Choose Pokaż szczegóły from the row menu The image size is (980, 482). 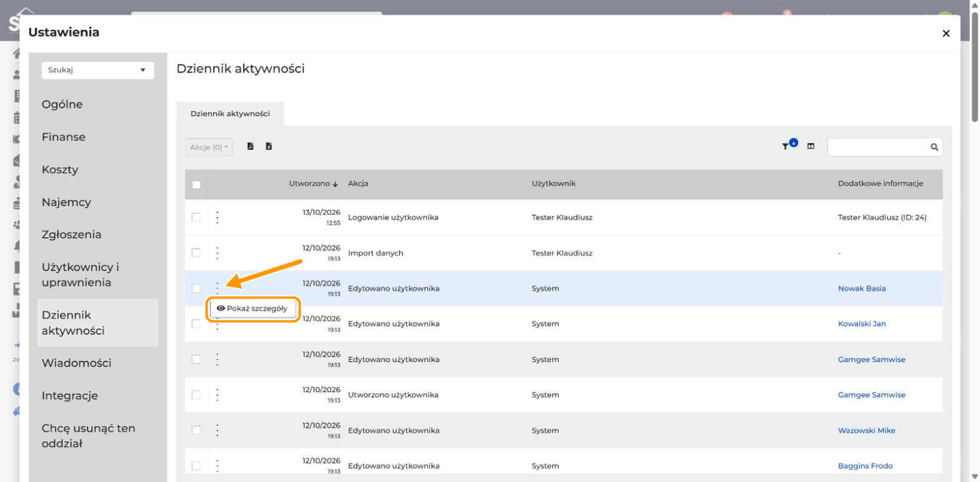click(x=252, y=308)
